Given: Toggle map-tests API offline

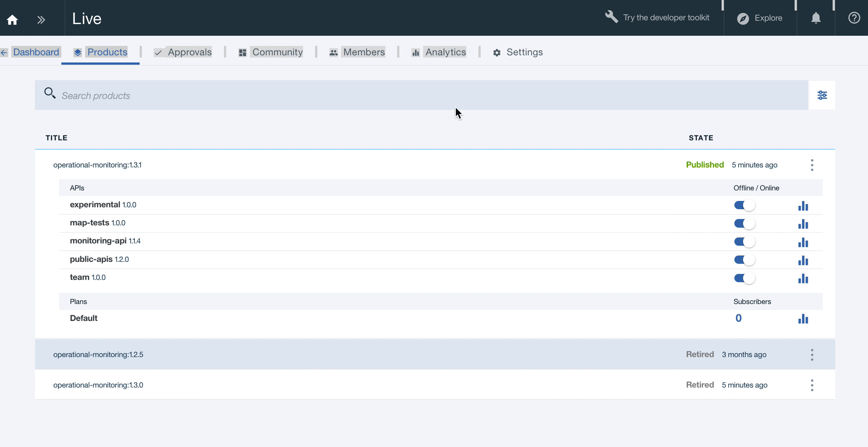Looking at the screenshot, I should coord(744,223).
